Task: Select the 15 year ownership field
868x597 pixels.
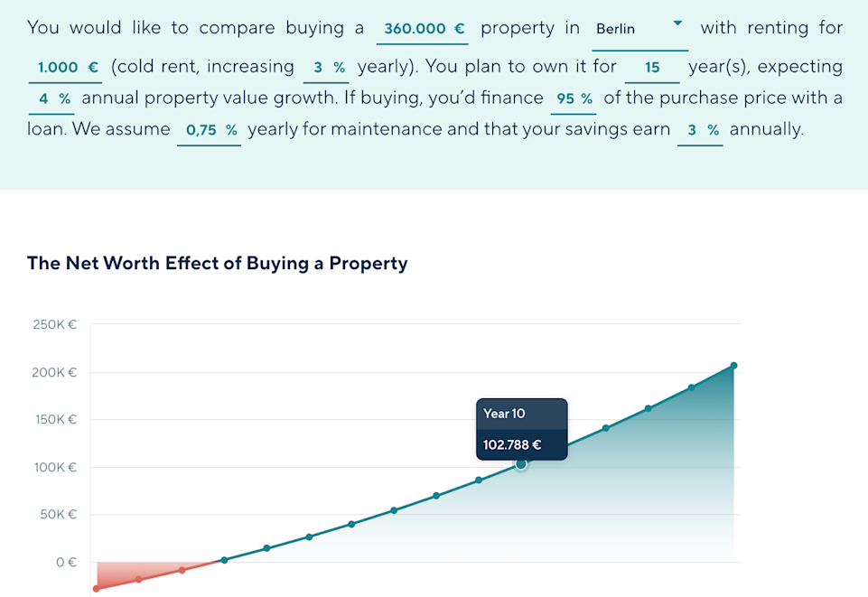Action: 651,67
